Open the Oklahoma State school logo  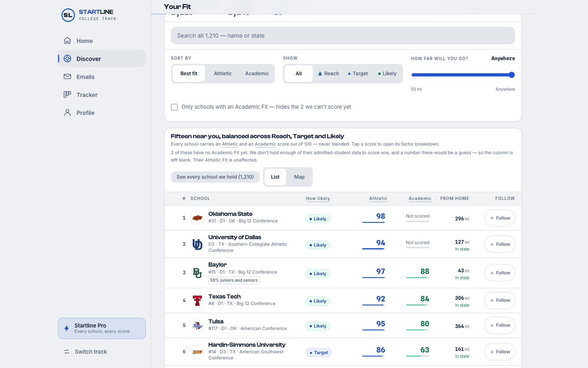coord(197,218)
